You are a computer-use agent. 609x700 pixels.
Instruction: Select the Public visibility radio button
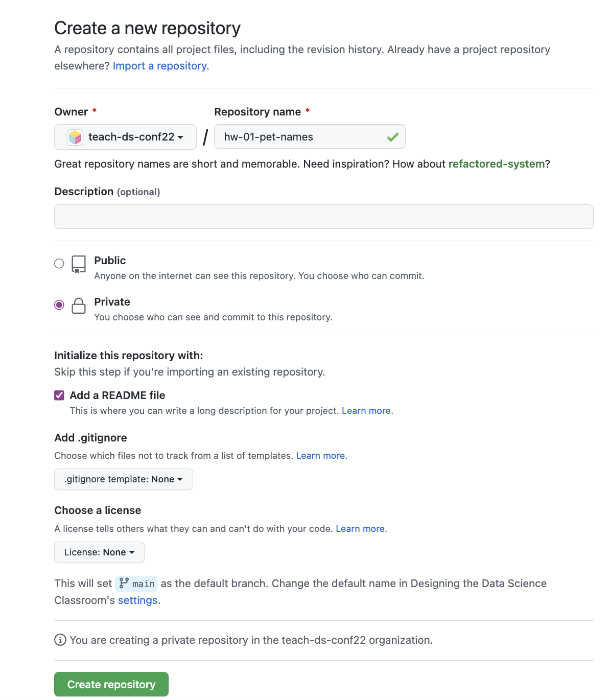click(x=59, y=264)
